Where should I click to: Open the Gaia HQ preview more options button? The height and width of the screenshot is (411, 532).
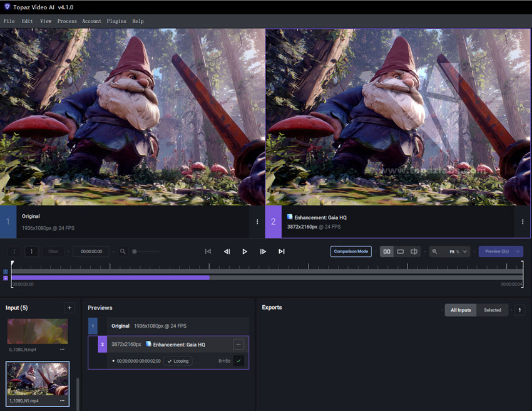click(x=238, y=345)
